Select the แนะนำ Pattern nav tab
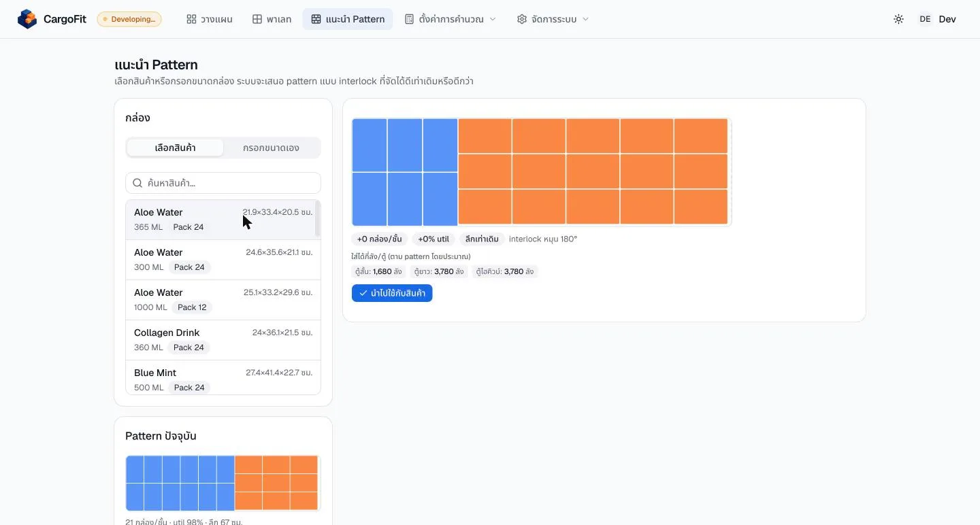Screen dimensions: 980x525 pyautogui.click(x=348, y=19)
